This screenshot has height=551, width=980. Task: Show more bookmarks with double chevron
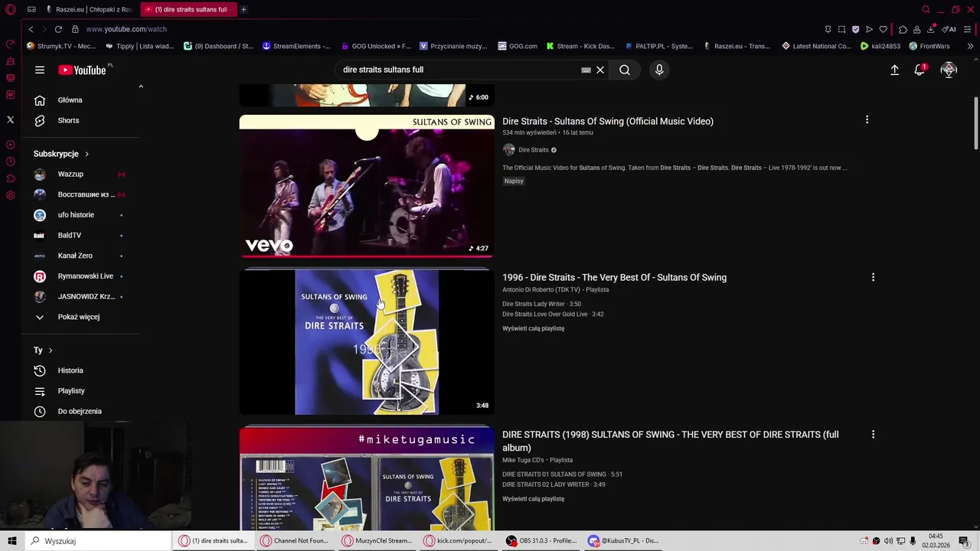(x=970, y=46)
